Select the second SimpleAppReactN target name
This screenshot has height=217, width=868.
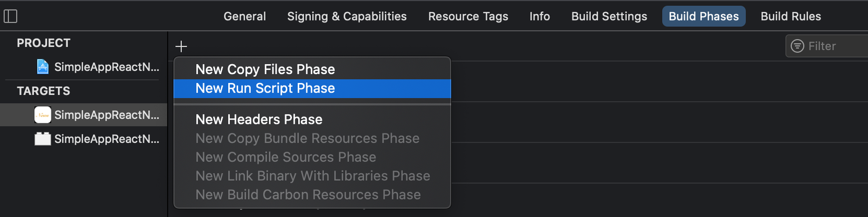pos(106,139)
